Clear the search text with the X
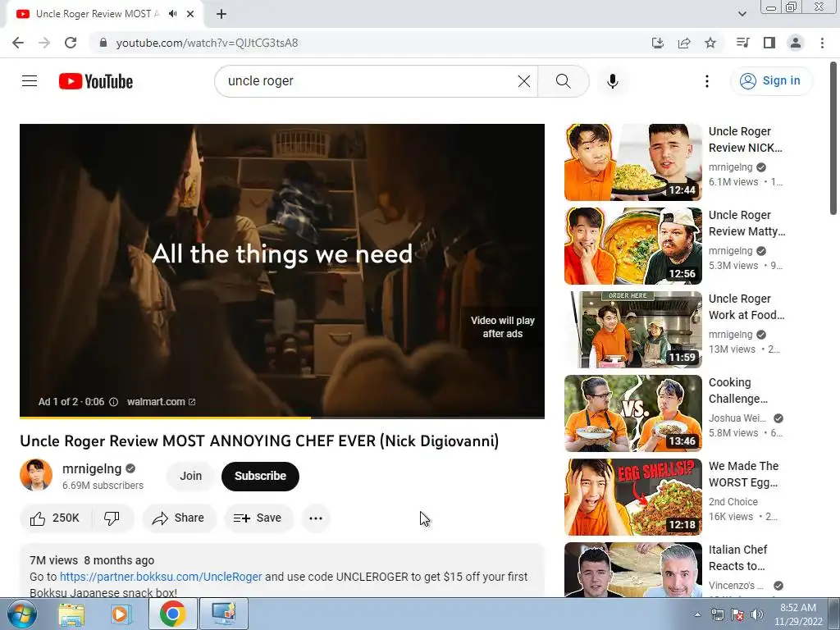The height and width of the screenshot is (630, 840). point(524,81)
